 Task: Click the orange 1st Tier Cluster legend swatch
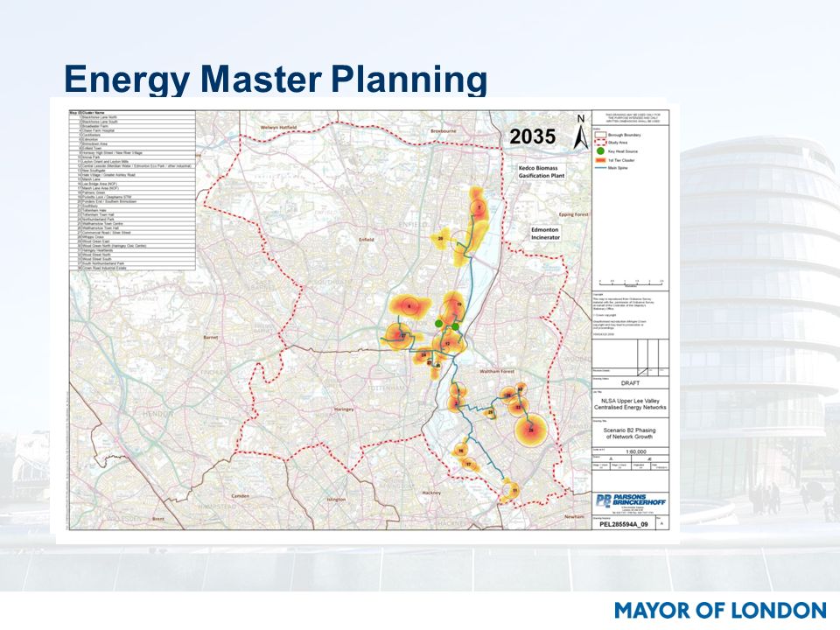point(600,160)
